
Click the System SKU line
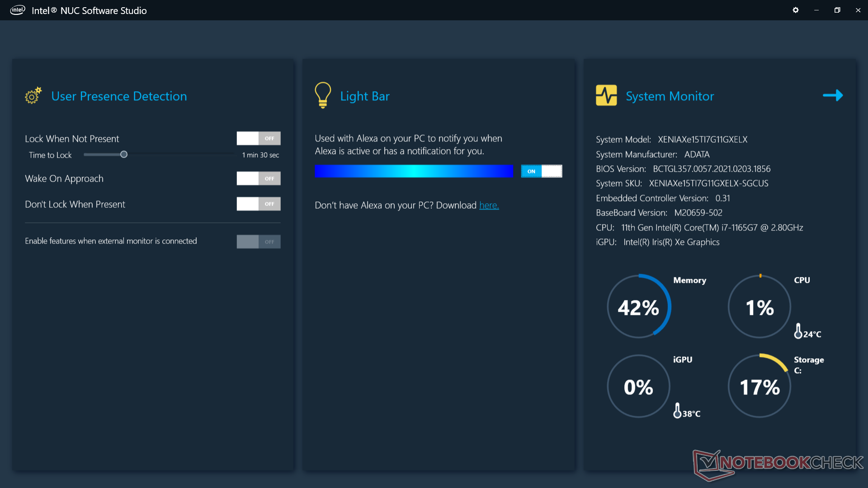[x=682, y=183]
